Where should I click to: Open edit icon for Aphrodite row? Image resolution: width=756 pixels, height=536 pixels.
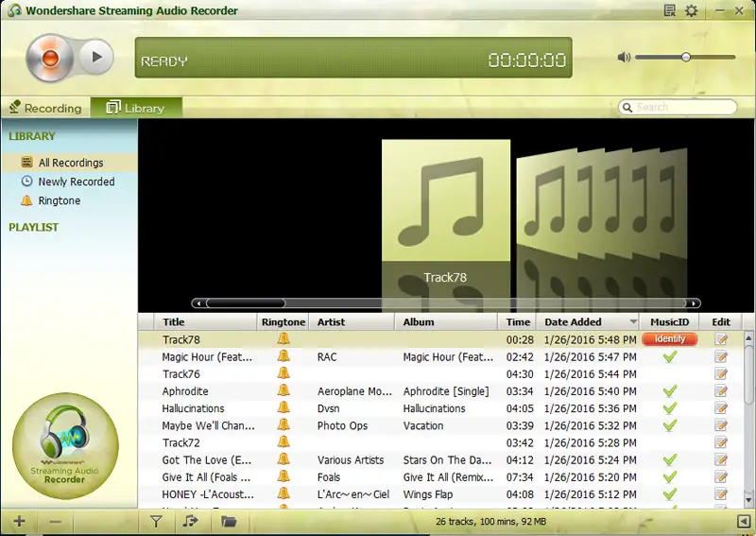[x=721, y=390]
